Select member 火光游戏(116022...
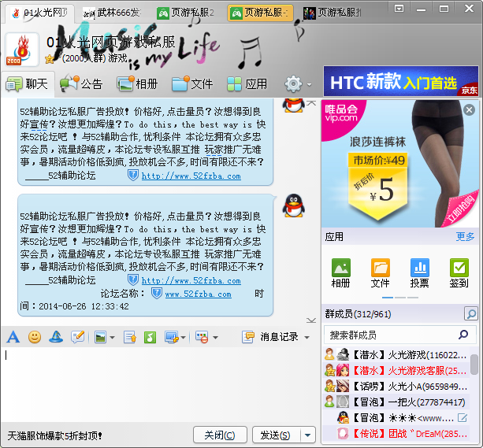This screenshot has height=448, width=483. pyautogui.click(x=396, y=355)
